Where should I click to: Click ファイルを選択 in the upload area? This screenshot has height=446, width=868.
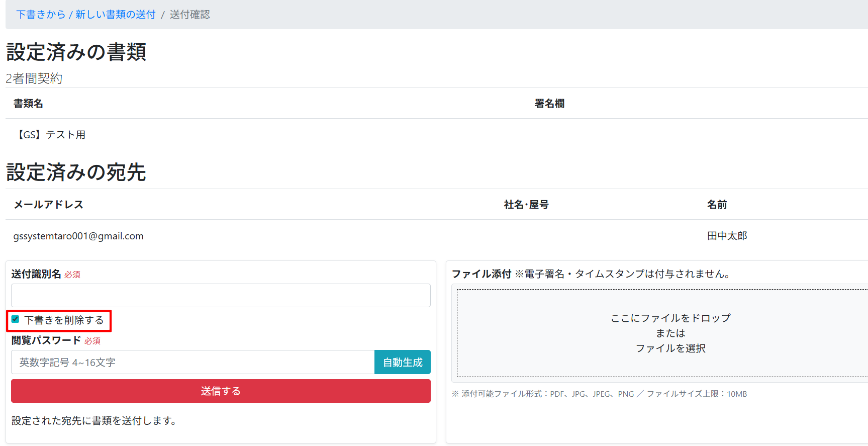click(x=670, y=348)
